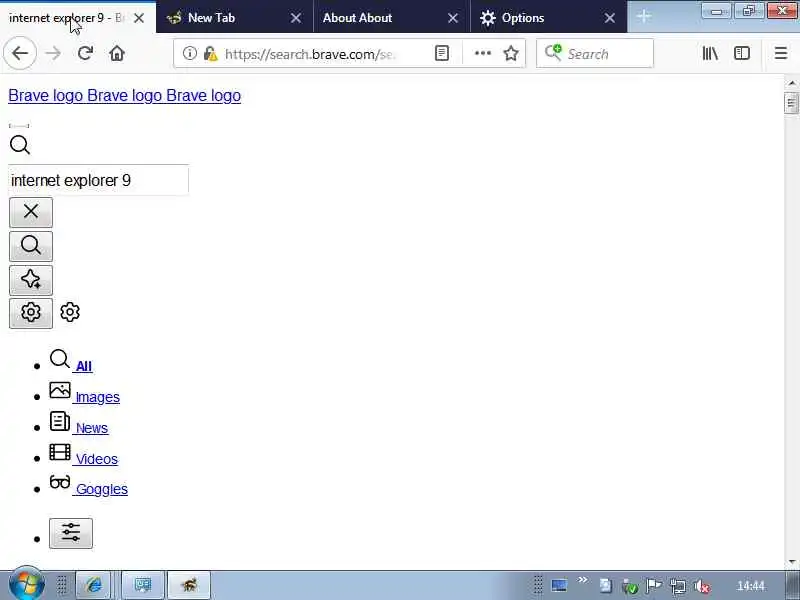Click the internet explorer 9 query field
The width and height of the screenshot is (800, 600).
pyautogui.click(x=98, y=180)
